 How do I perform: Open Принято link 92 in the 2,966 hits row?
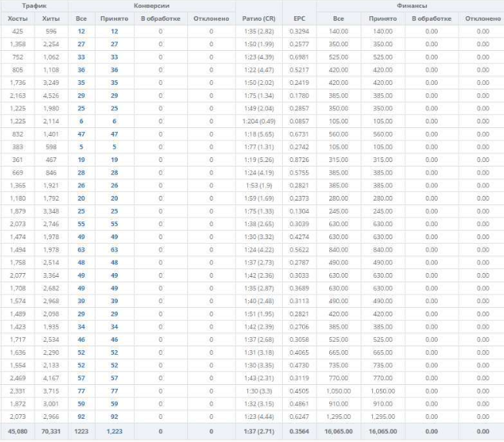pyautogui.click(x=114, y=417)
